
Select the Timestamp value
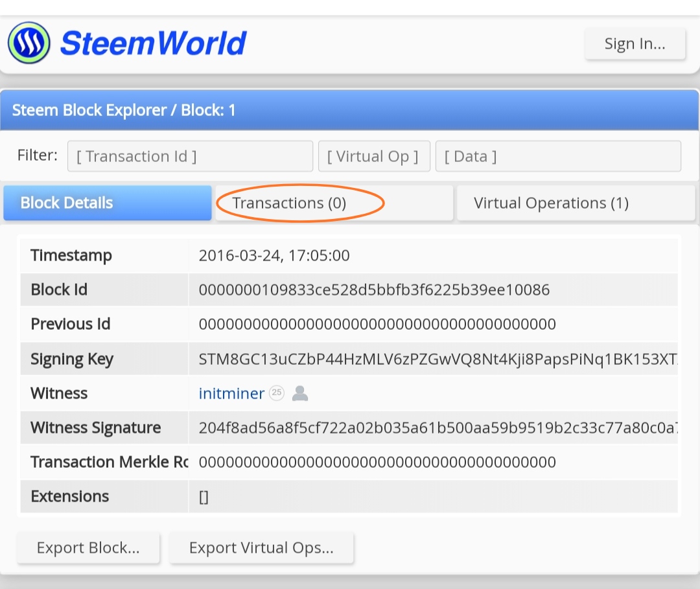pos(274,256)
